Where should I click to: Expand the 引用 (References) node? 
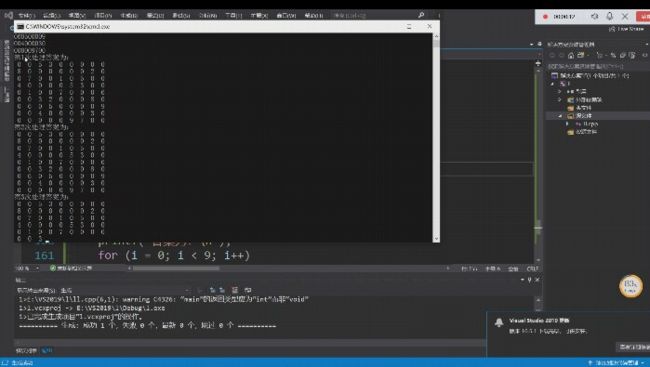[x=560, y=92]
